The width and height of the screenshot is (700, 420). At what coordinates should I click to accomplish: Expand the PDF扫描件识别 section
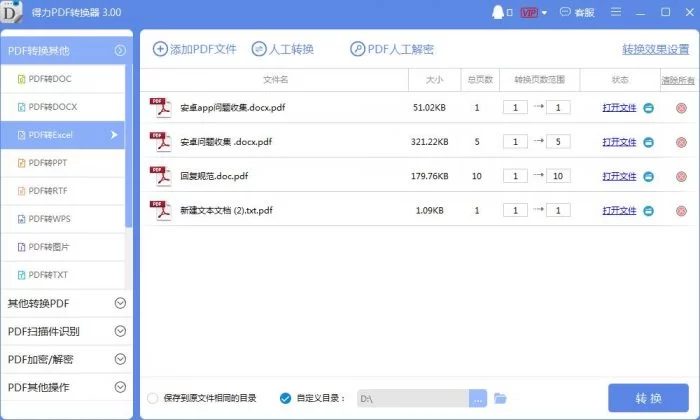120,331
